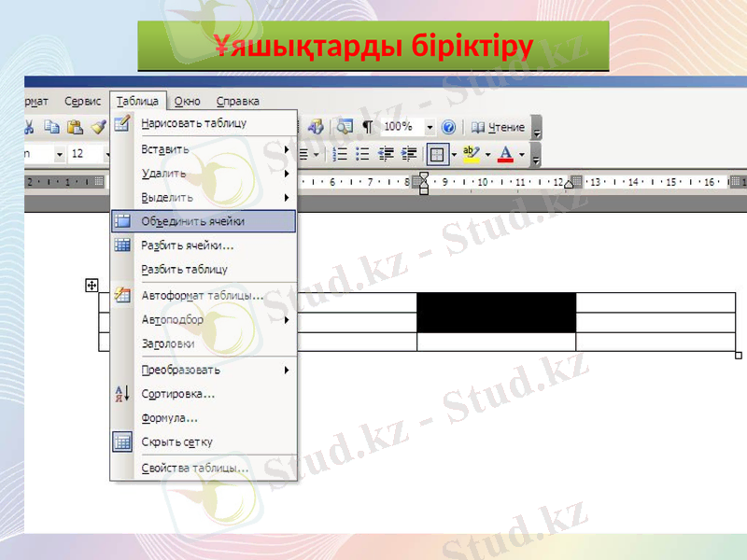
Task: Toggle yellow text highlighting
Action: [x=470, y=153]
